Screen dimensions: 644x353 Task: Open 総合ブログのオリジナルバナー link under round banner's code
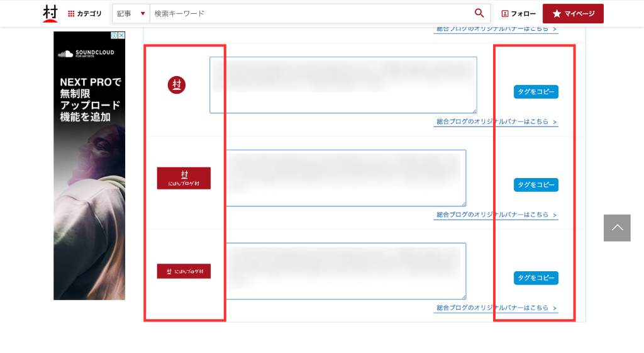click(496, 122)
